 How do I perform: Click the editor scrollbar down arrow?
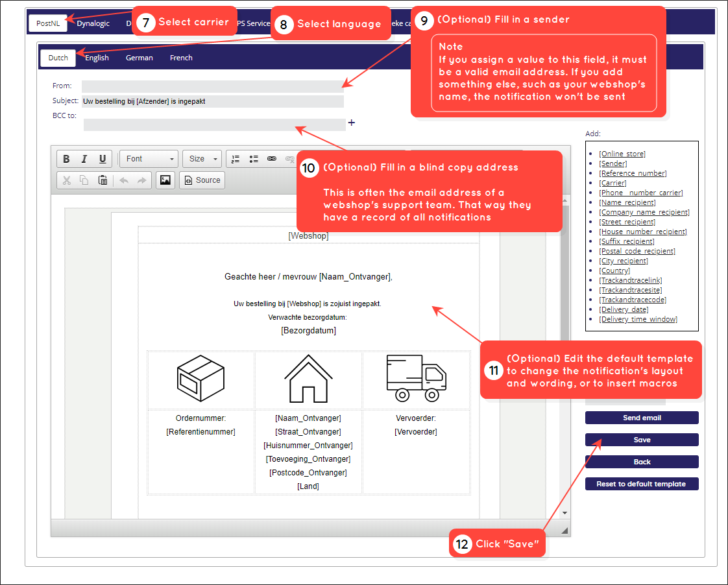tap(564, 512)
